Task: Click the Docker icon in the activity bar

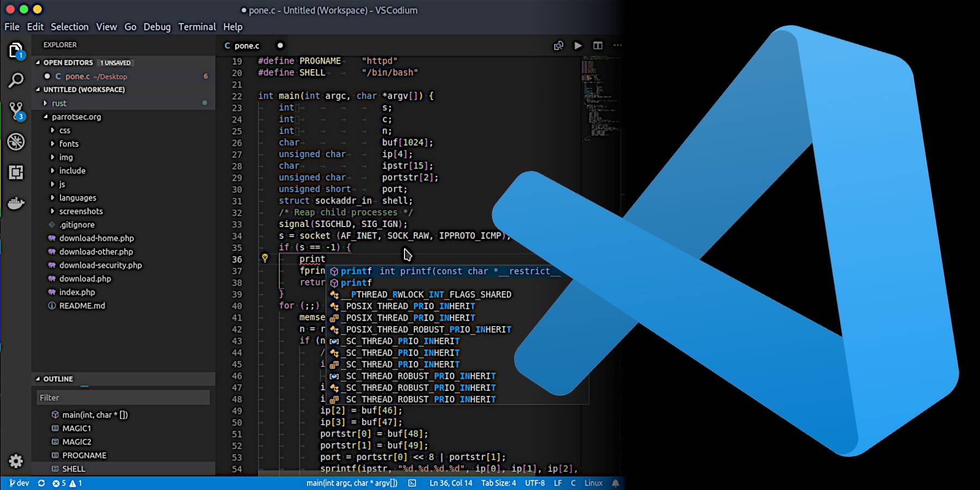Action: [x=16, y=203]
